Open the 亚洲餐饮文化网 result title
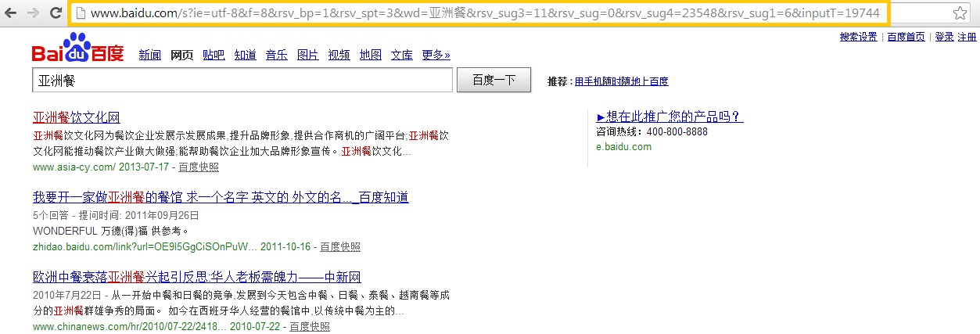Viewport: 980px width, 334px height. point(76,117)
